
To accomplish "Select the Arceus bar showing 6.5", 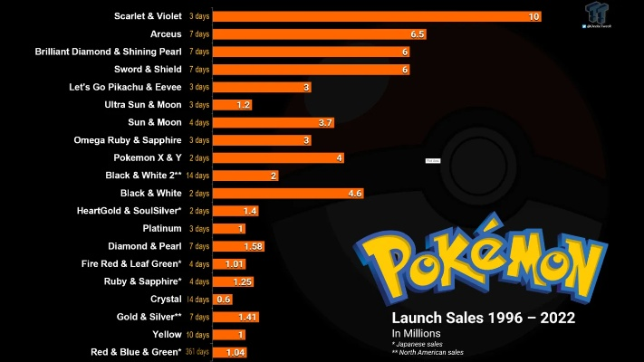I will pos(320,34).
